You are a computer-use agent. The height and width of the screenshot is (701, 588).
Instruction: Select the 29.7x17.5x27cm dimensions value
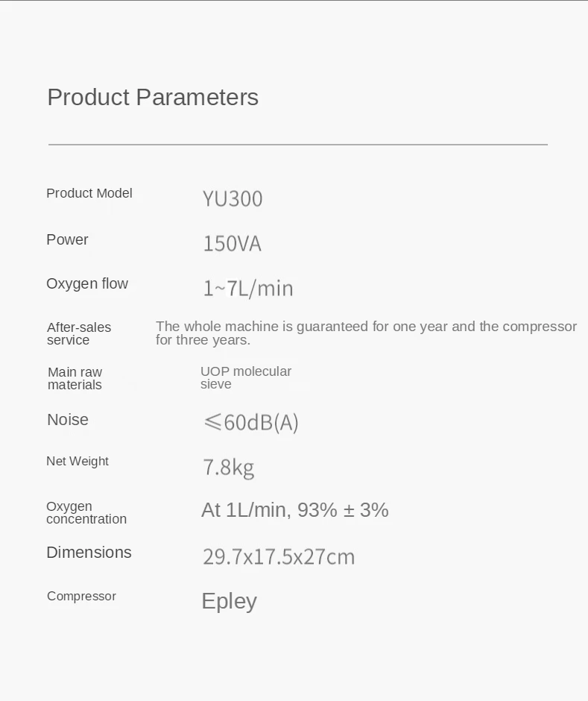(x=279, y=556)
